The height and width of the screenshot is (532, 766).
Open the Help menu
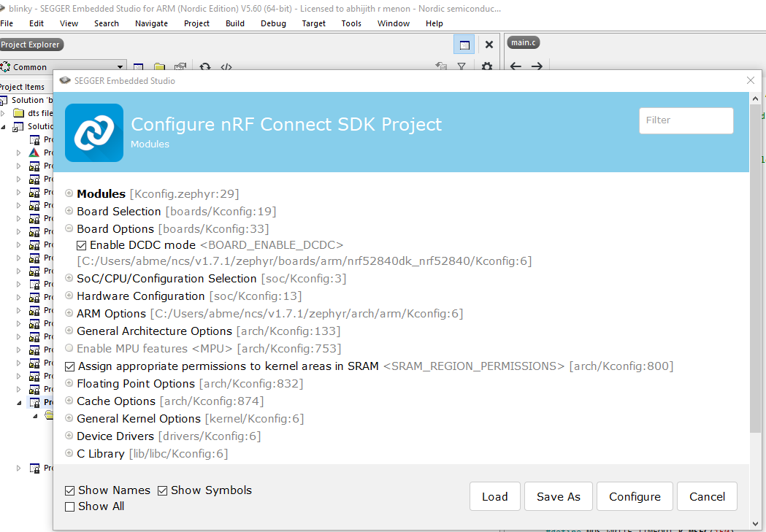[x=434, y=23]
